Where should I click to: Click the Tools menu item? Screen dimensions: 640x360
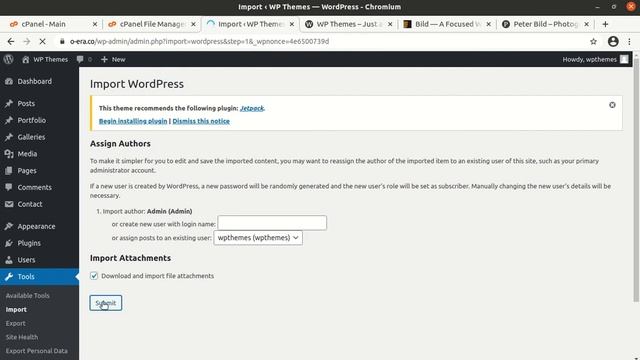pos(39,276)
